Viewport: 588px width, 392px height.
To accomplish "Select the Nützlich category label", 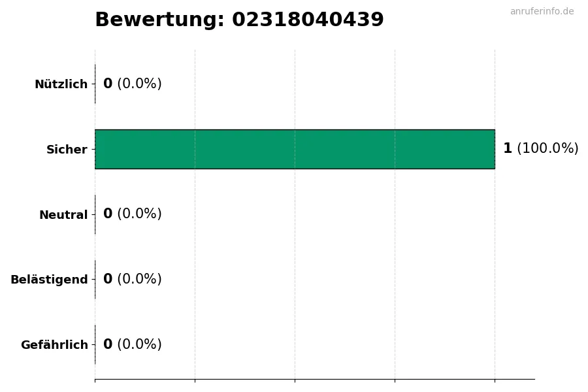I will click(61, 84).
